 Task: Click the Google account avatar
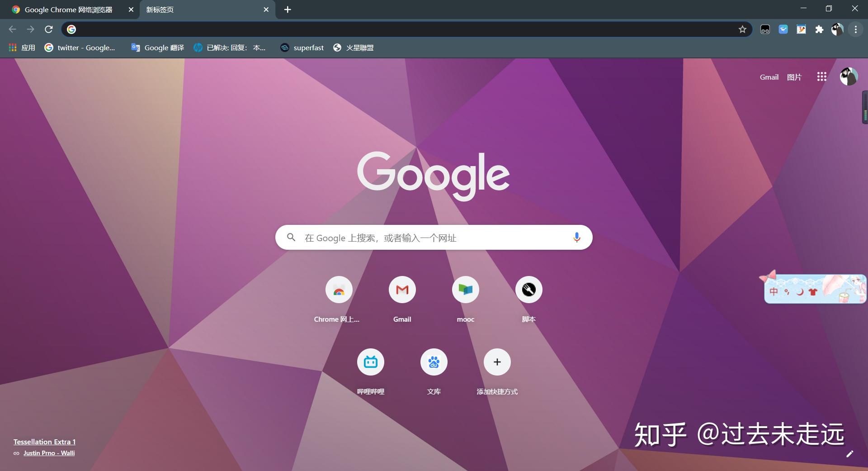[849, 76]
